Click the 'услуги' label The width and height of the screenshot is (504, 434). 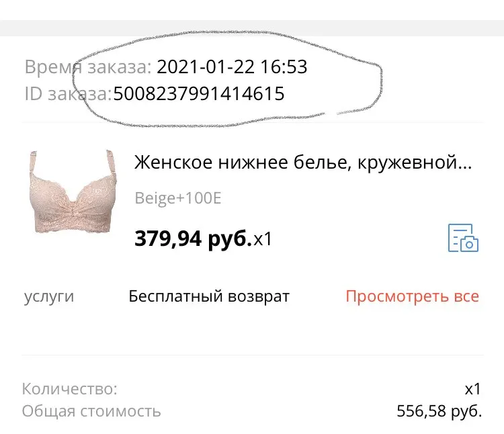click(x=49, y=297)
